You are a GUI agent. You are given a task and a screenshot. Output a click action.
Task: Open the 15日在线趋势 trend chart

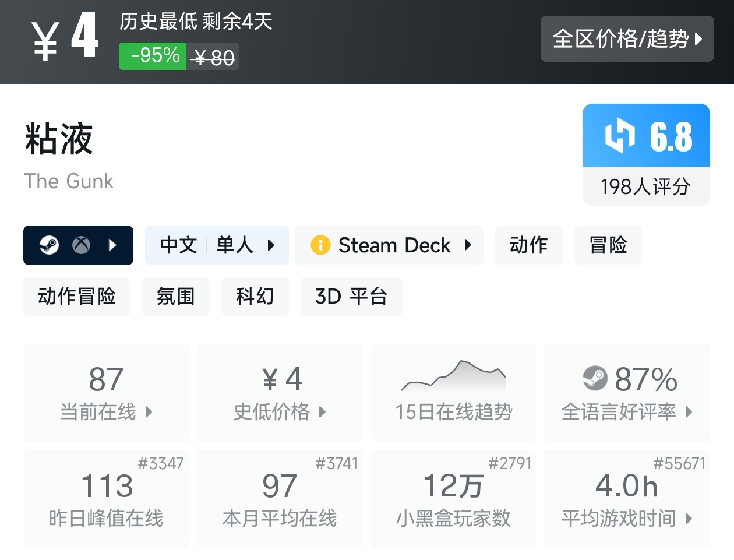(453, 393)
